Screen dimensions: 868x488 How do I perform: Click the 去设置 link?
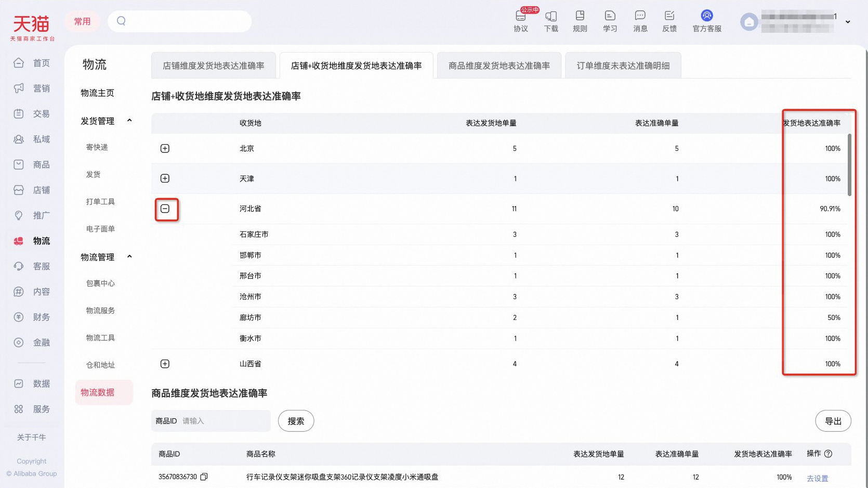(x=817, y=478)
